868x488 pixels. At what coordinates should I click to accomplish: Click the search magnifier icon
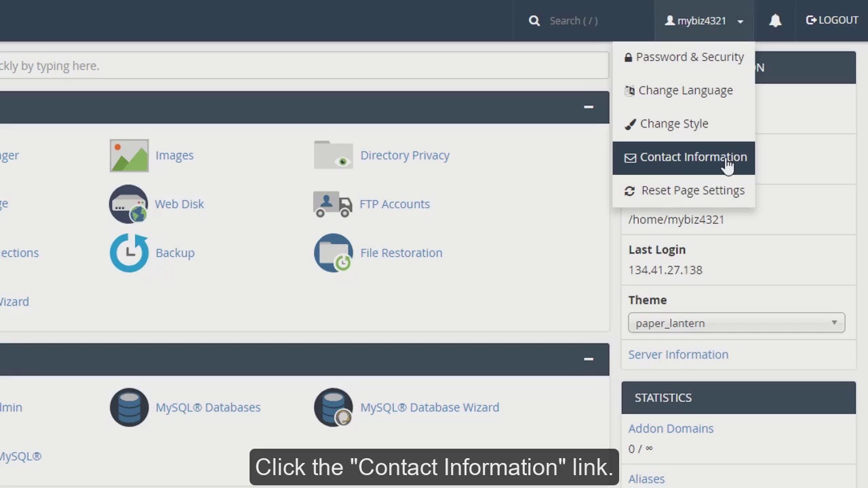[534, 20]
